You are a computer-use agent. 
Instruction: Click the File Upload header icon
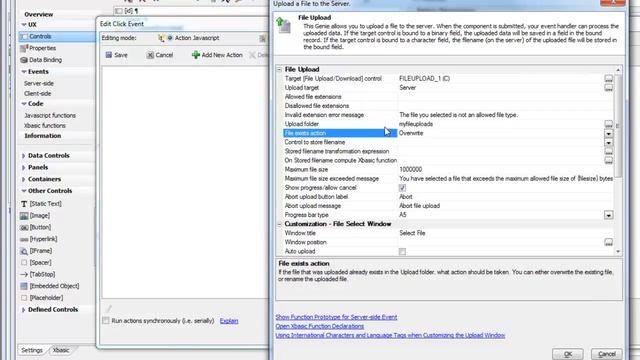283,25
